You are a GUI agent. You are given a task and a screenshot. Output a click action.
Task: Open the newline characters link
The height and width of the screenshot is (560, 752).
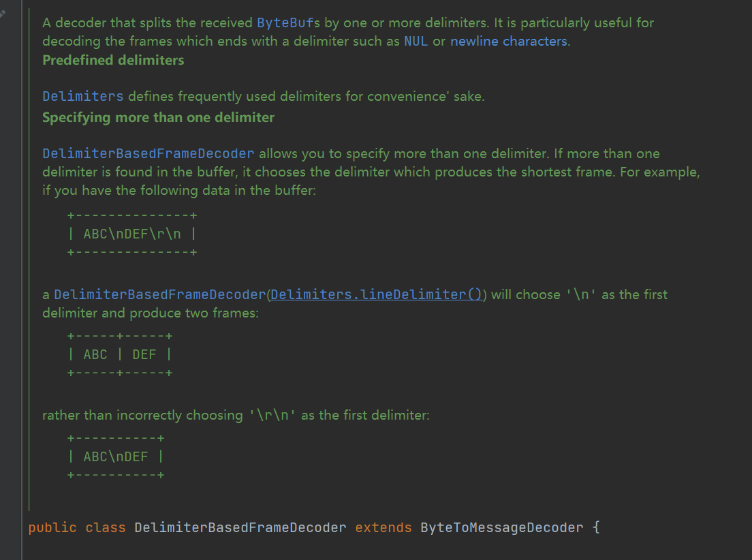coord(508,41)
